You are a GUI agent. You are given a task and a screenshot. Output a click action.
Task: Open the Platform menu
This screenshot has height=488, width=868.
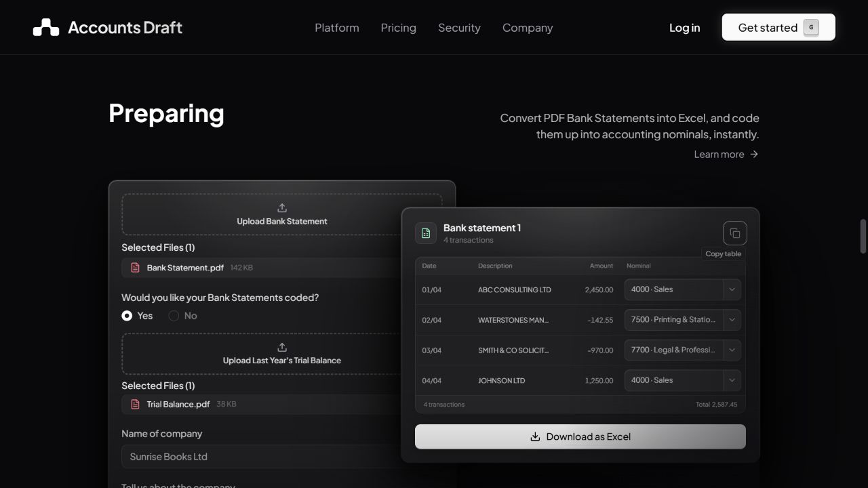coord(337,28)
